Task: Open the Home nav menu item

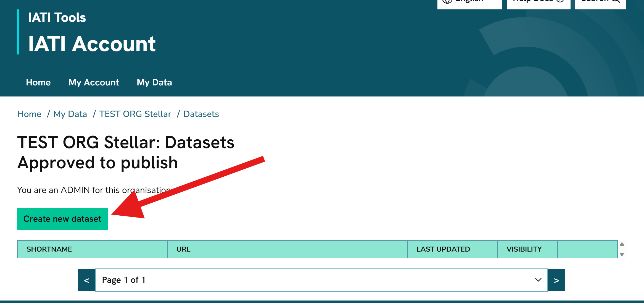Action: (38, 82)
